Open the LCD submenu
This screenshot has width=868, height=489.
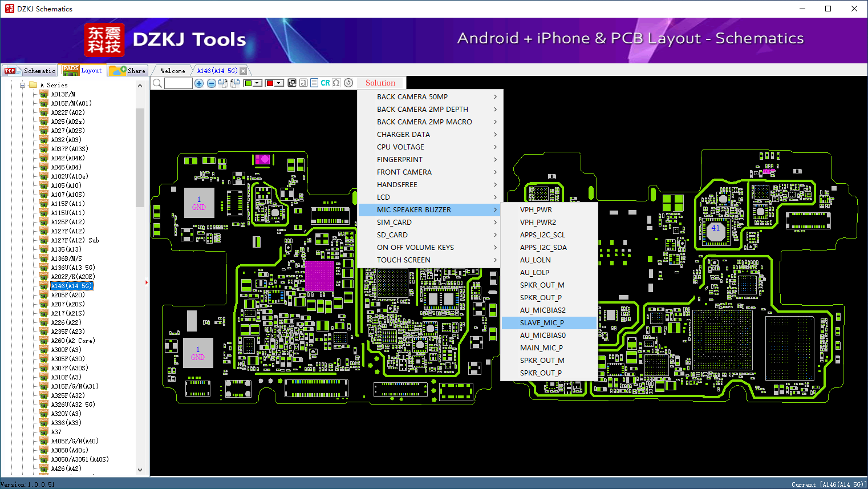431,197
